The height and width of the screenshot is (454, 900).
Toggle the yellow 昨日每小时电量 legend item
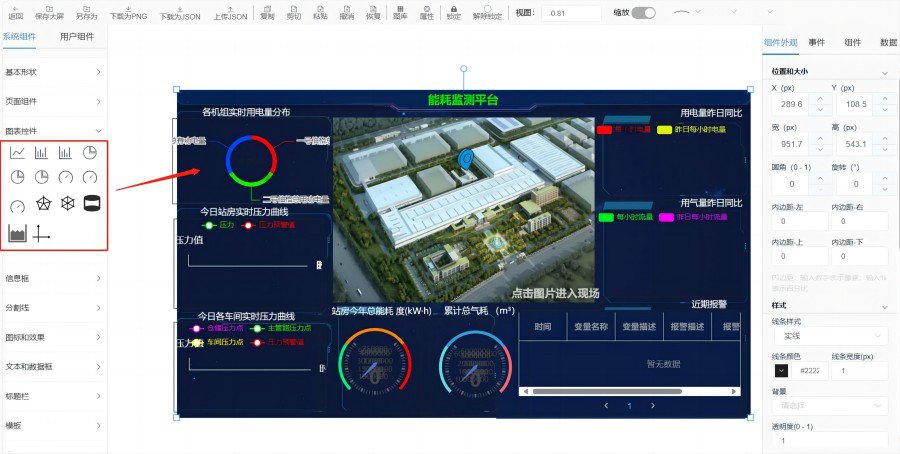click(x=692, y=130)
